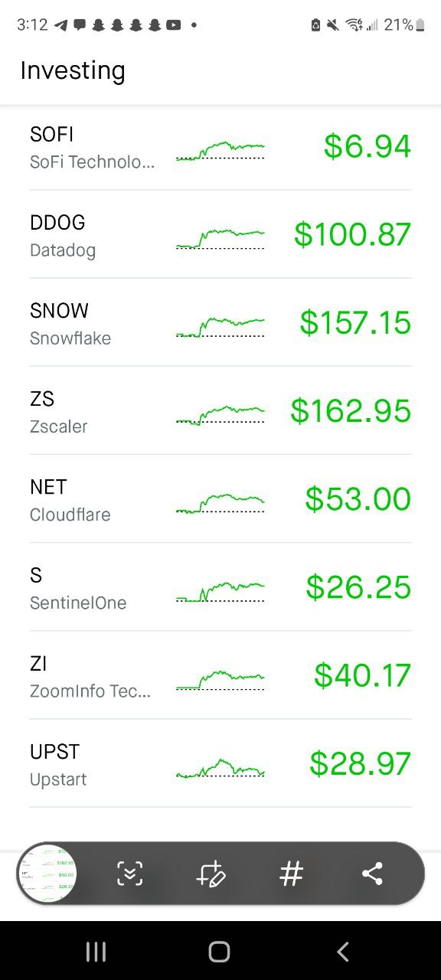View the Datadog sparkline chart
441x980 pixels.
click(x=220, y=237)
